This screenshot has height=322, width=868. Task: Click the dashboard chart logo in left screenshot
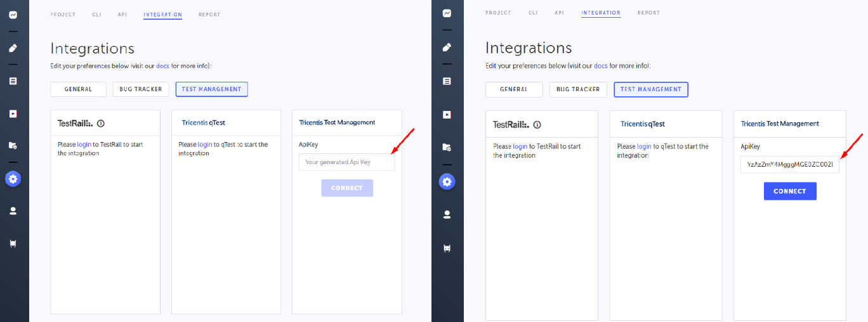[13, 15]
